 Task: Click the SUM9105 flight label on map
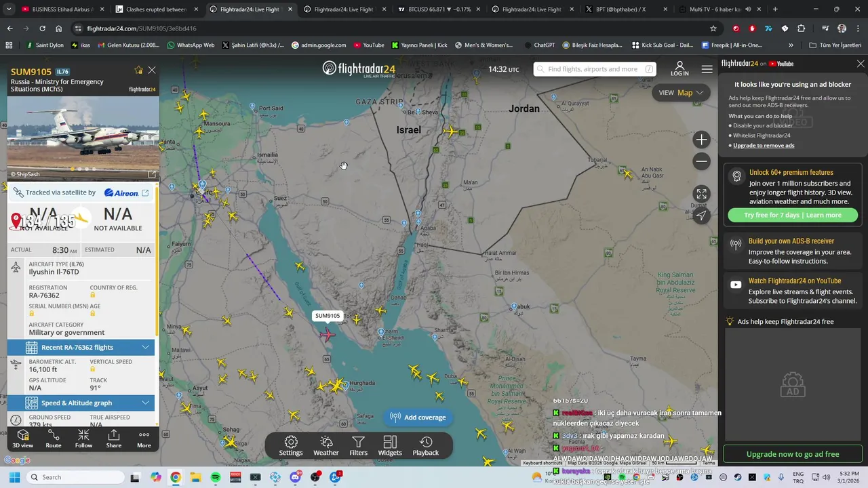pyautogui.click(x=328, y=316)
